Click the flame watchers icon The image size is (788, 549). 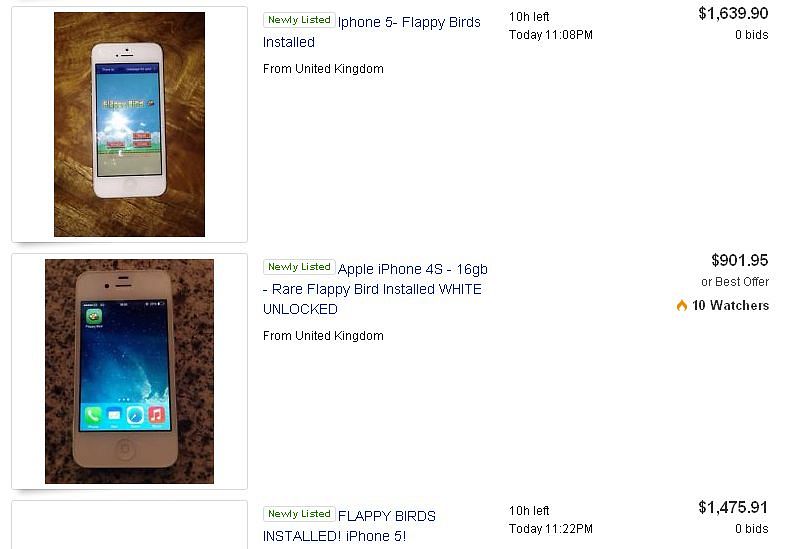coord(681,305)
